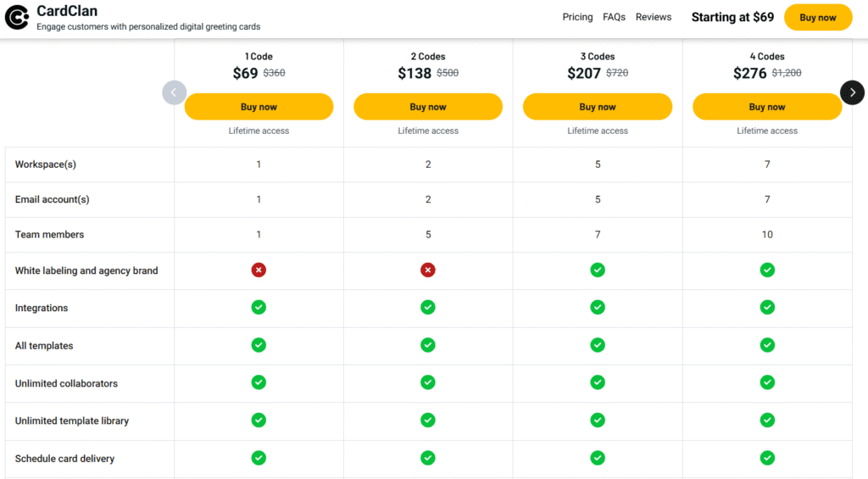Select the '4 Codes' plan heading
Image resolution: width=868 pixels, height=479 pixels.
766,57
